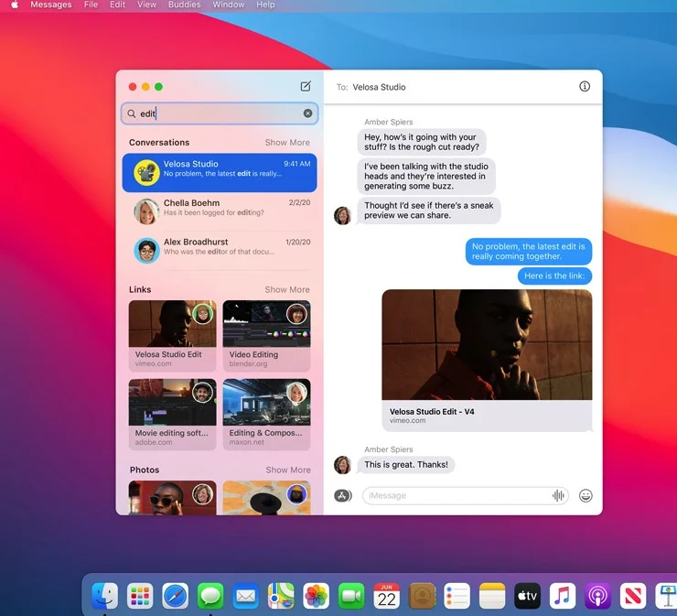Select the Velosa Studio conversation
Image resolution: width=677 pixels, height=616 pixels.
[x=220, y=173]
